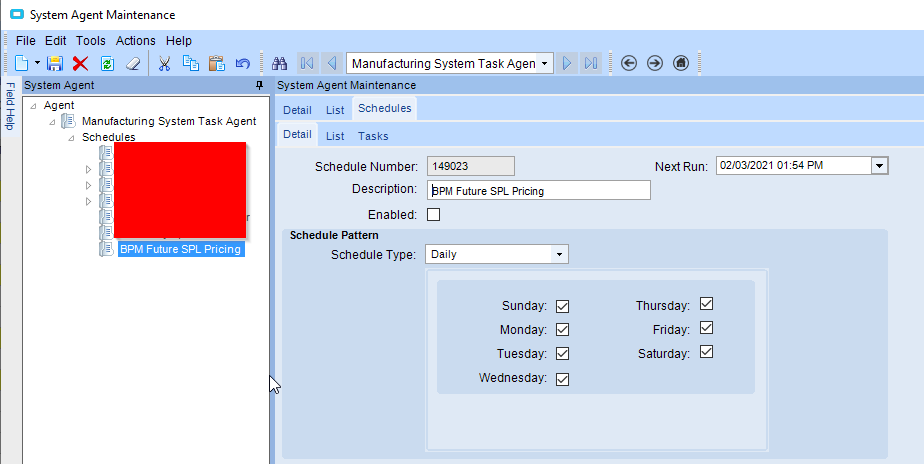This screenshot has width=924, height=464.
Task: Click the Schedule Number field
Action: coord(471,166)
